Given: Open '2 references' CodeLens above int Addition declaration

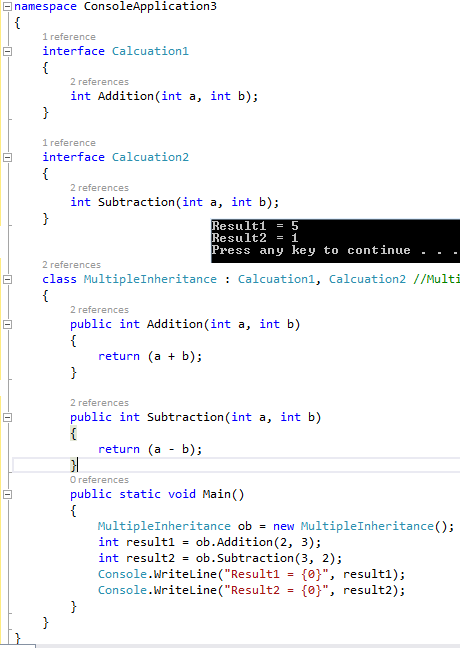Looking at the screenshot, I should click(99, 82).
